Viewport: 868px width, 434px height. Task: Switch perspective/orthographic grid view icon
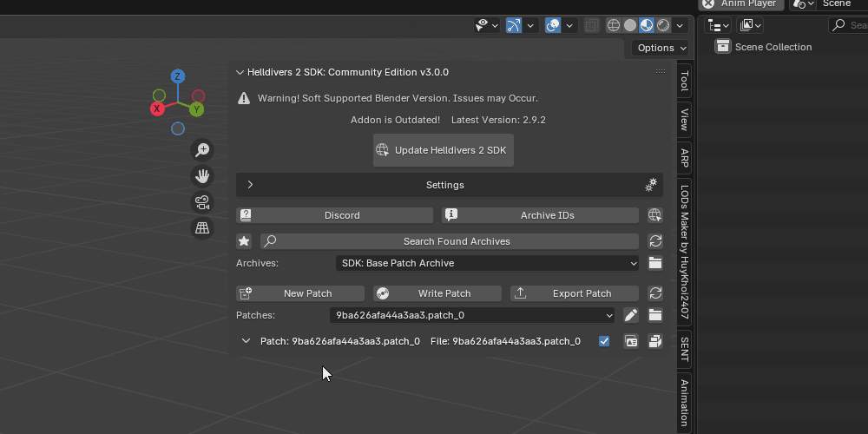[x=202, y=228]
